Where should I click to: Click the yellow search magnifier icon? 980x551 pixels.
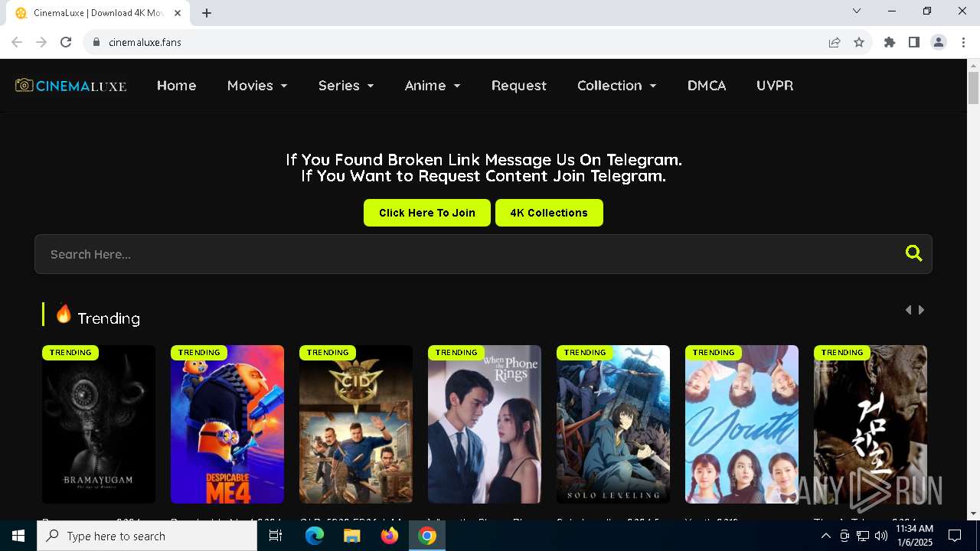click(x=913, y=253)
